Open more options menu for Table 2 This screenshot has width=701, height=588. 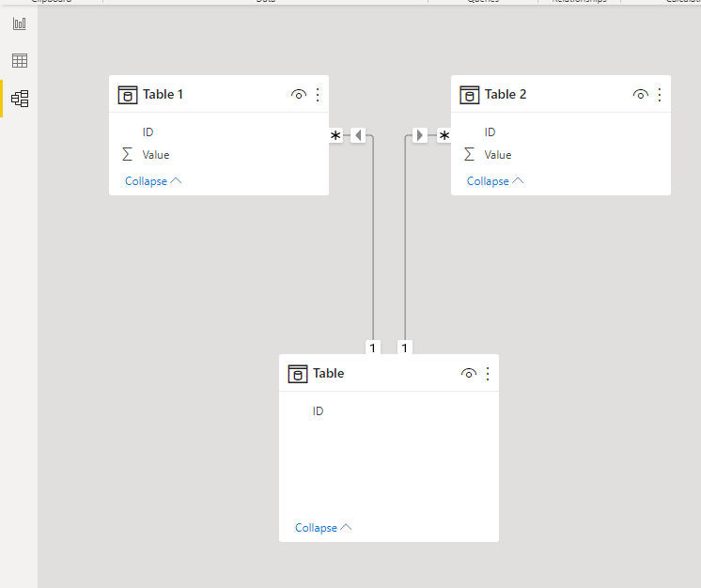[660, 95]
